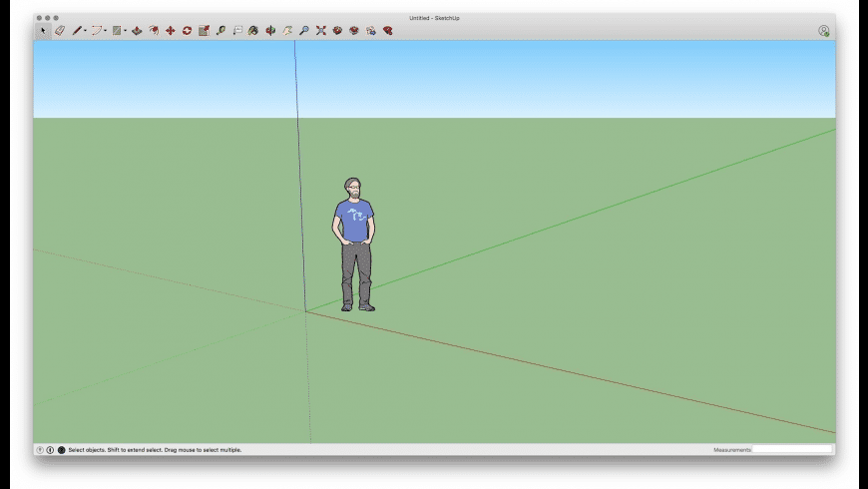Activate the Line pencil tool
868x489 pixels.
(x=76, y=31)
